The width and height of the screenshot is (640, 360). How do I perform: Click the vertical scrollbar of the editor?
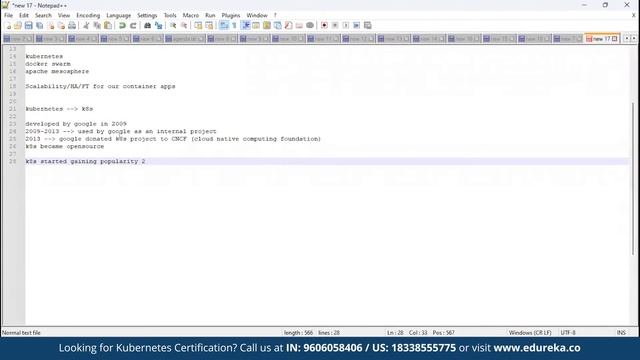coord(633,178)
